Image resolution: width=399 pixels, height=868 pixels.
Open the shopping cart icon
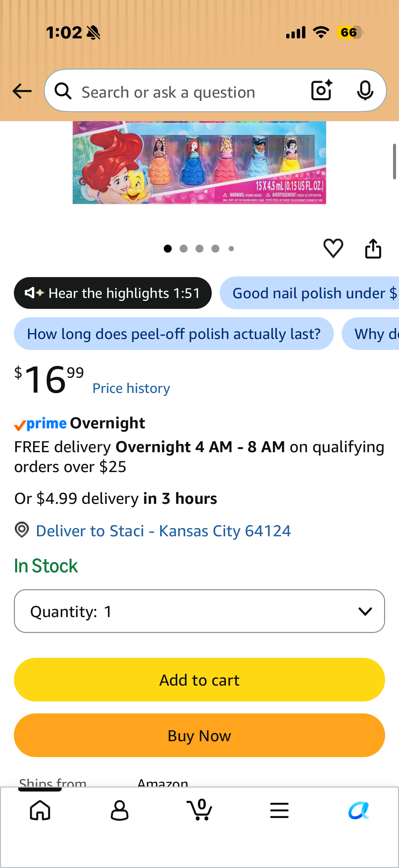pyautogui.click(x=199, y=810)
